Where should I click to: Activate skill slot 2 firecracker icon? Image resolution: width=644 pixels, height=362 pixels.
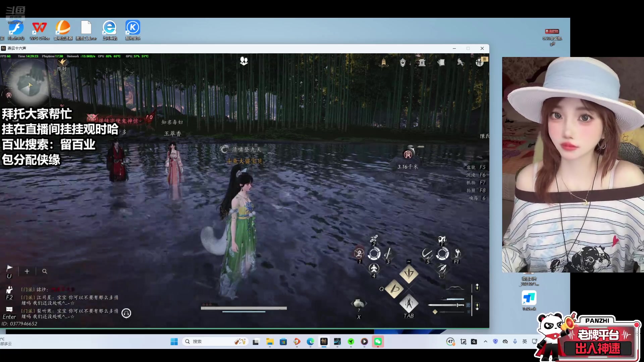pos(374,239)
